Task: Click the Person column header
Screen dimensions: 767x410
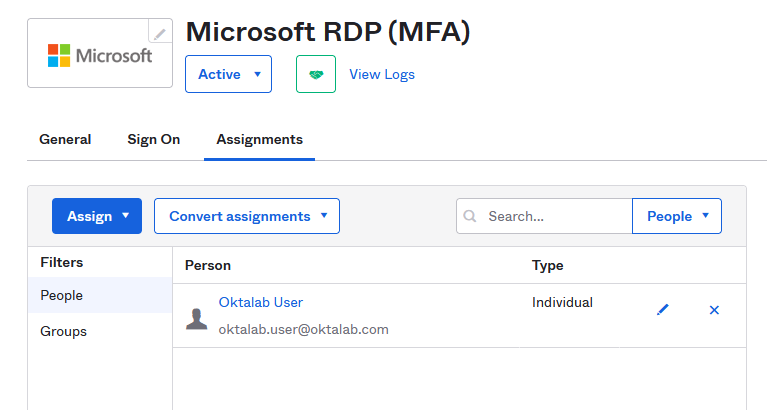Action: [208, 265]
